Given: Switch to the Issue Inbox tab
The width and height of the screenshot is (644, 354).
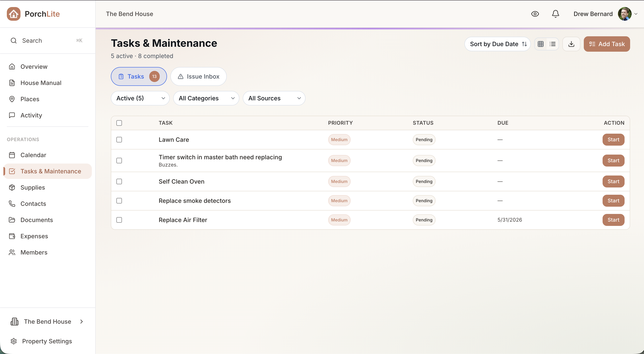Looking at the screenshot, I should (x=198, y=76).
